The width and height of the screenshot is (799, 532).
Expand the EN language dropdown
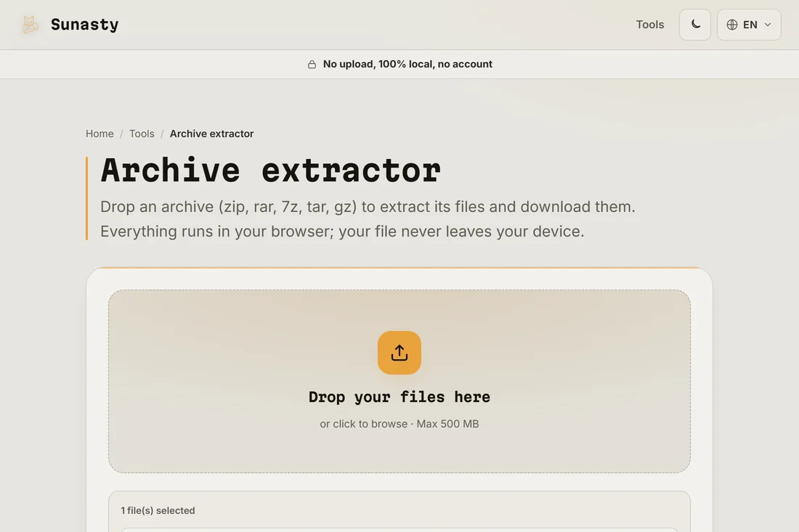[x=749, y=25]
